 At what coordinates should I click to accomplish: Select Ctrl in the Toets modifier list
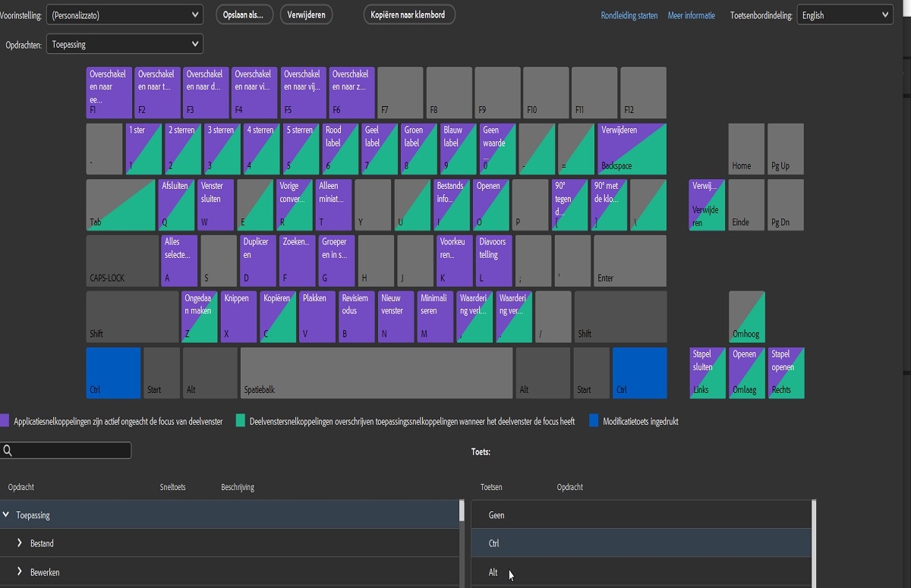[641, 543]
